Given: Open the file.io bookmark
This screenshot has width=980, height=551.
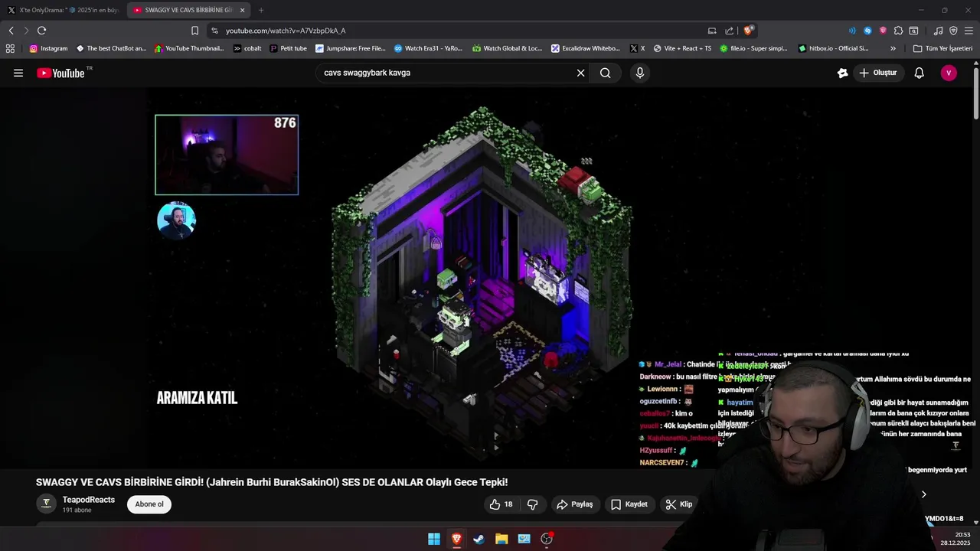Looking at the screenshot, I should [753, 48].
